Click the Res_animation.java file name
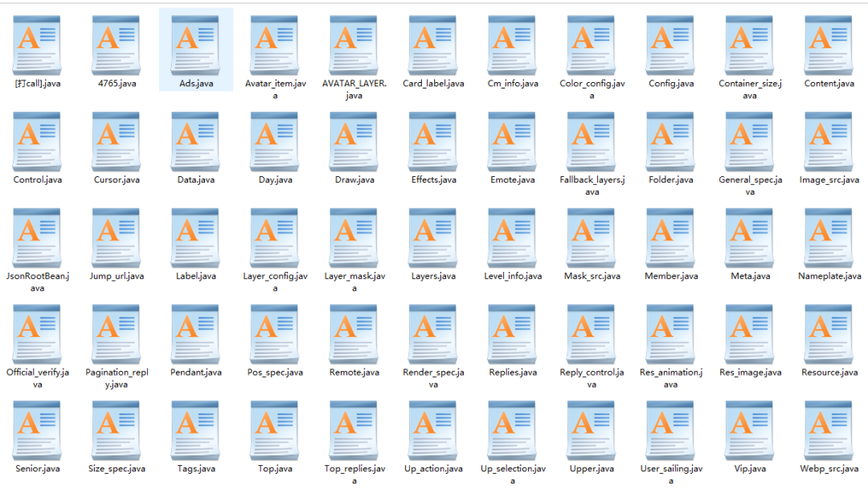The width and height of the screenshot is (868, 502). [671, 378]
